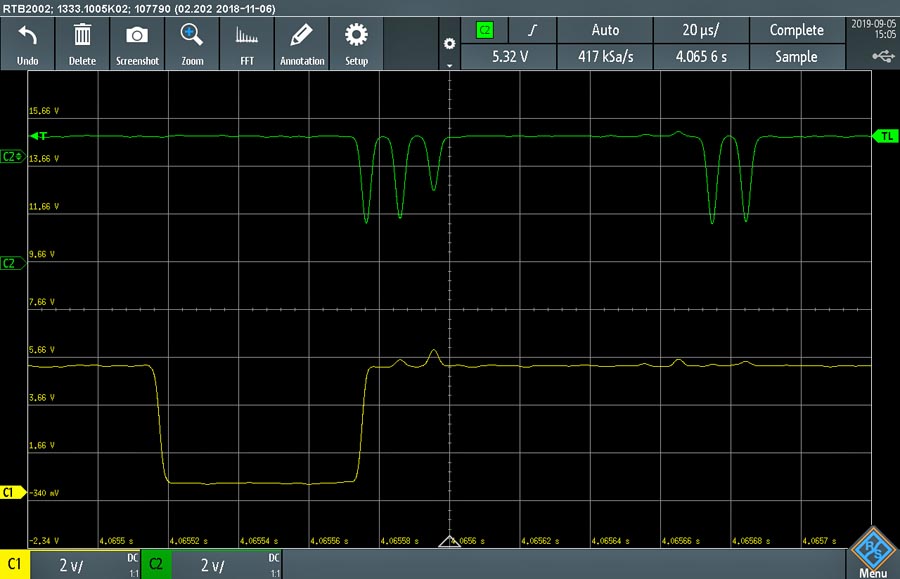This screenshot has height=579, width=900.
Task: Click the green T trigger marker on waveform
Action: pos(39,136)
